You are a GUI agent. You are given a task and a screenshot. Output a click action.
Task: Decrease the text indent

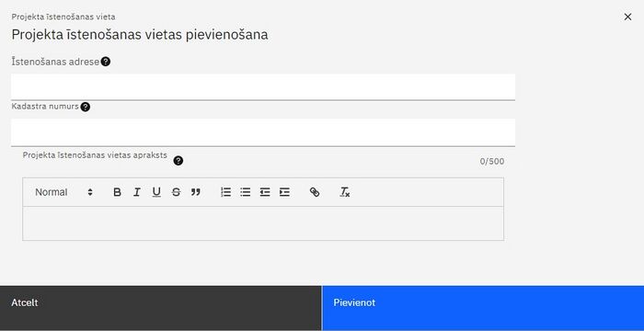[265, 192]
